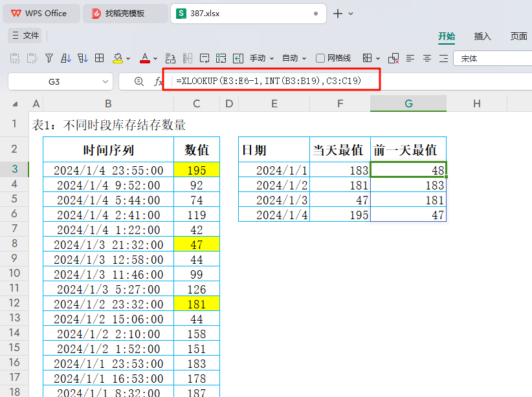
Task: Click the 前一天最值 header cell
Action: [x=408, y=149]
